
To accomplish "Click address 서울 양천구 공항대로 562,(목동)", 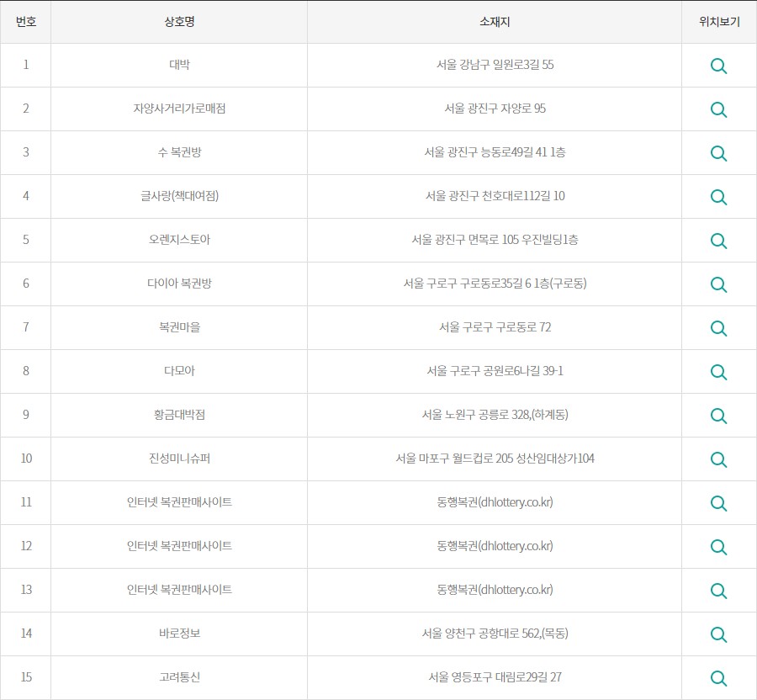I will click(495, 633).
